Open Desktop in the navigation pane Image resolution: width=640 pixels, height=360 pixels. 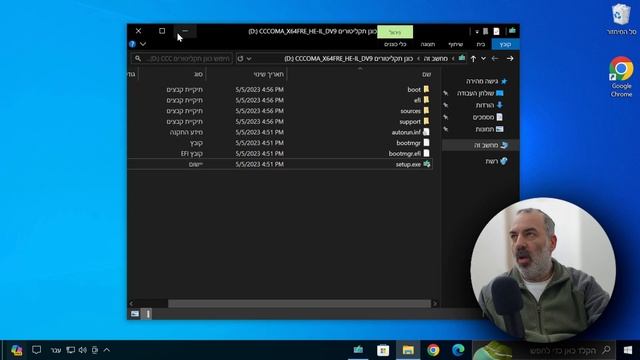pos(480,93)
